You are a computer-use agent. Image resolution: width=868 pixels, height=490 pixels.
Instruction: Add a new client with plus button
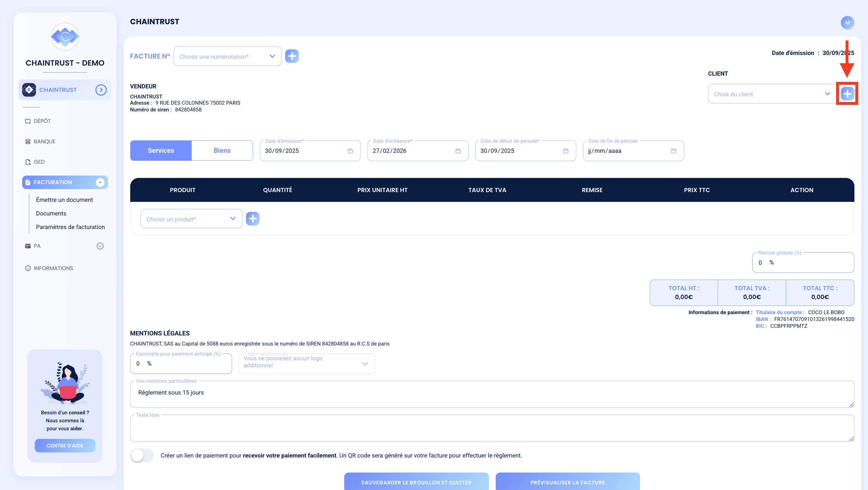click(x=847, y=94)
